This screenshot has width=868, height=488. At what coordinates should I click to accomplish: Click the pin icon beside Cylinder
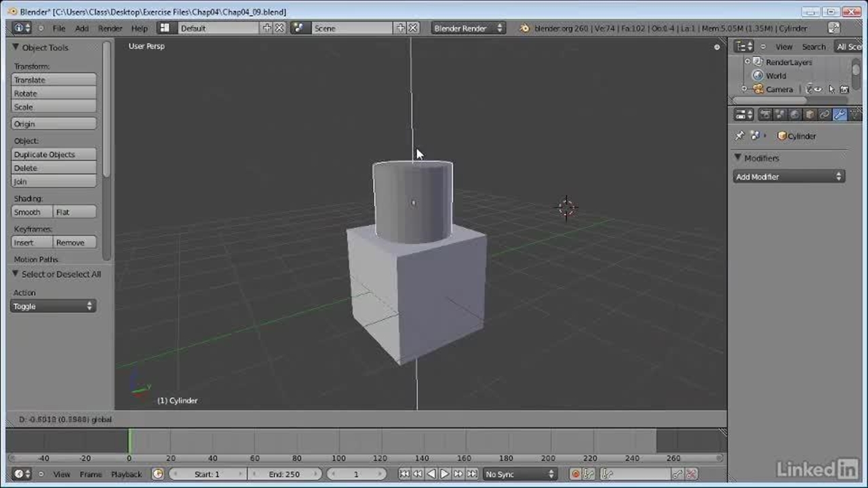click(x=740, y=136)
